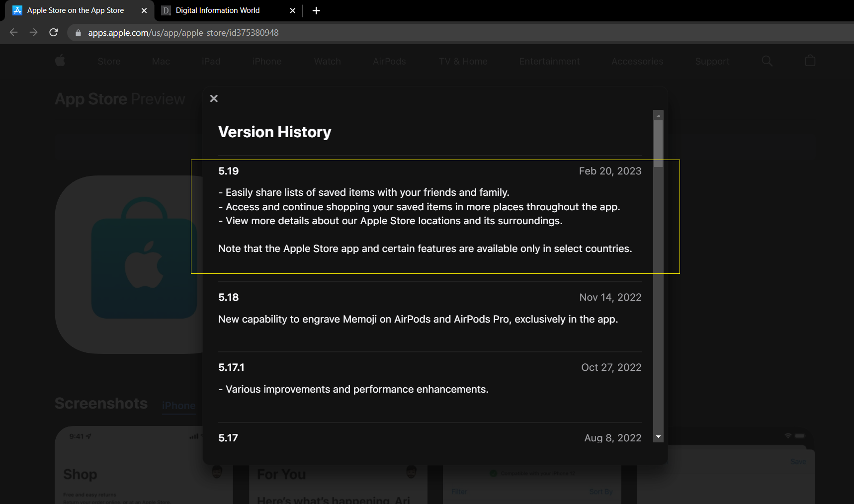Screen dimensions: 854x504
Task: Open the iPhone menu item
Action: pos(267,61)
